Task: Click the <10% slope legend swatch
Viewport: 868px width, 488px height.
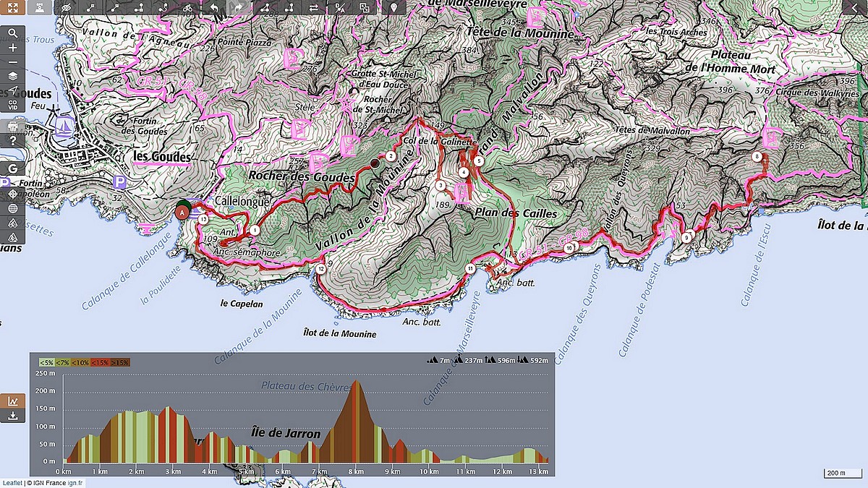Action: tap(80, 362)
